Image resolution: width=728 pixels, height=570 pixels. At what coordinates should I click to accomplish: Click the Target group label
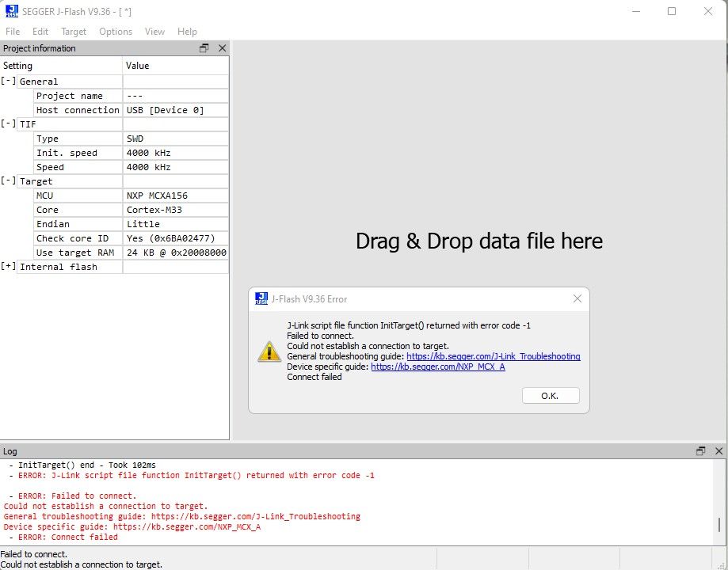(36, 181)
